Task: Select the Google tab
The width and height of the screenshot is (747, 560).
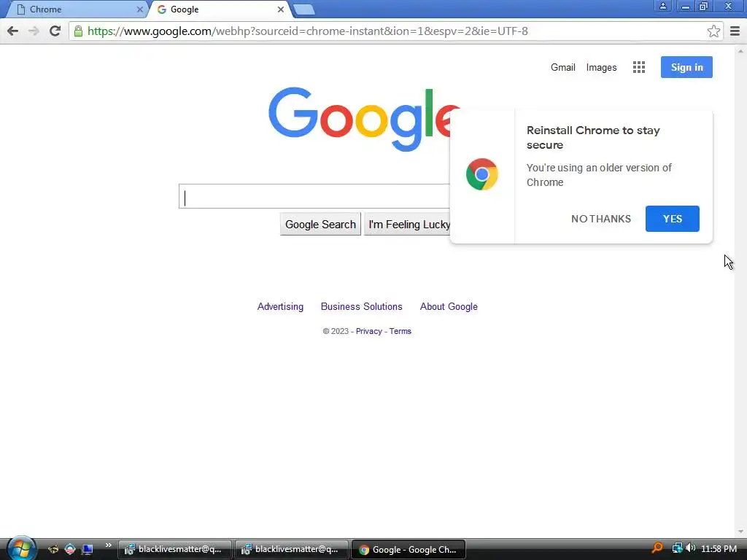Action: pyautogui.click(x=219, y=9)
